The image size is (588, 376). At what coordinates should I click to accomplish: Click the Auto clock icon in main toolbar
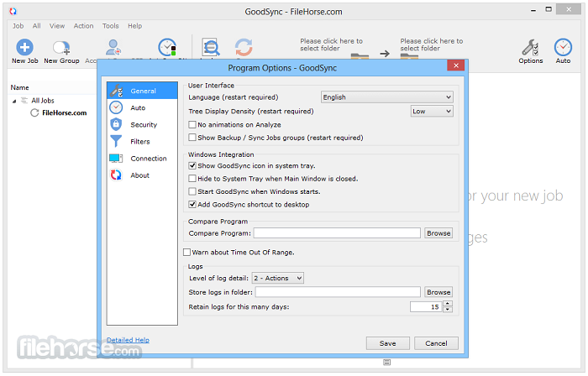pos(563,47)
